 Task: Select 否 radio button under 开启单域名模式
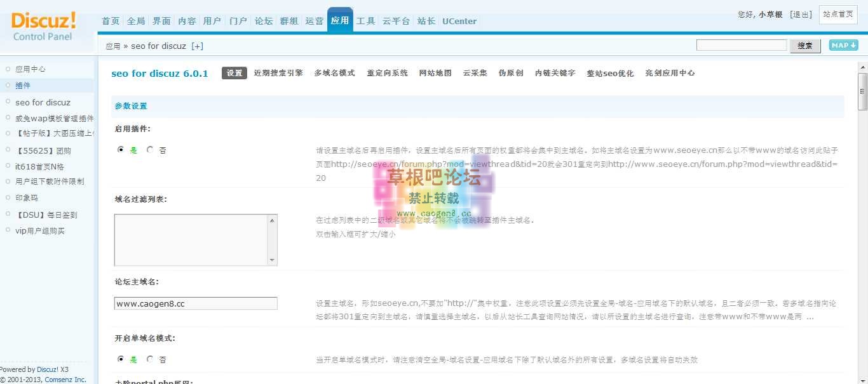150,359
